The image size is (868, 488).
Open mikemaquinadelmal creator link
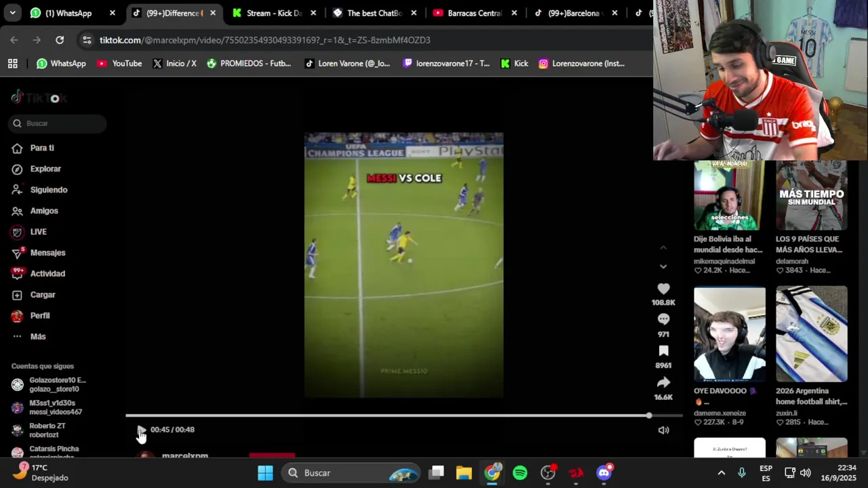(x=724, y=261)
